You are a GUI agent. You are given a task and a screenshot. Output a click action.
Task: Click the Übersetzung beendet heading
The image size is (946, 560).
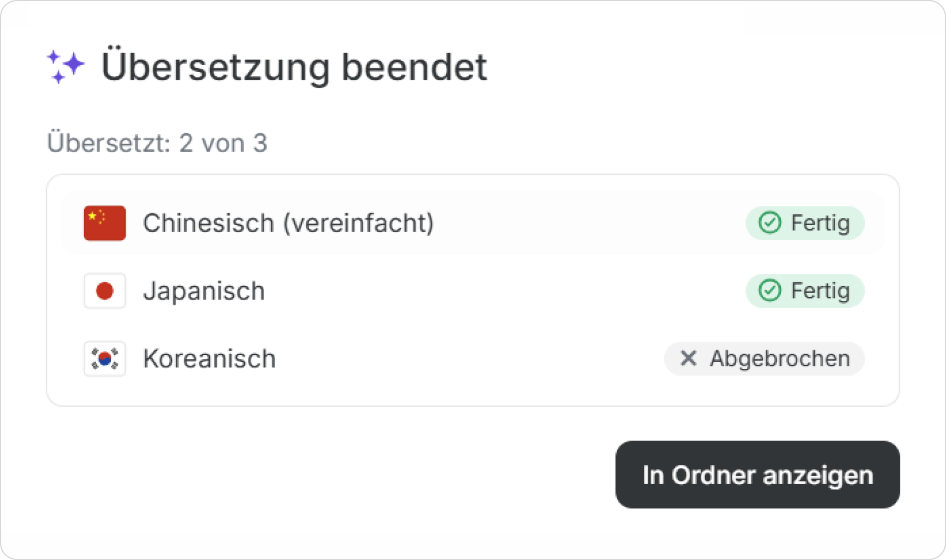294,67
